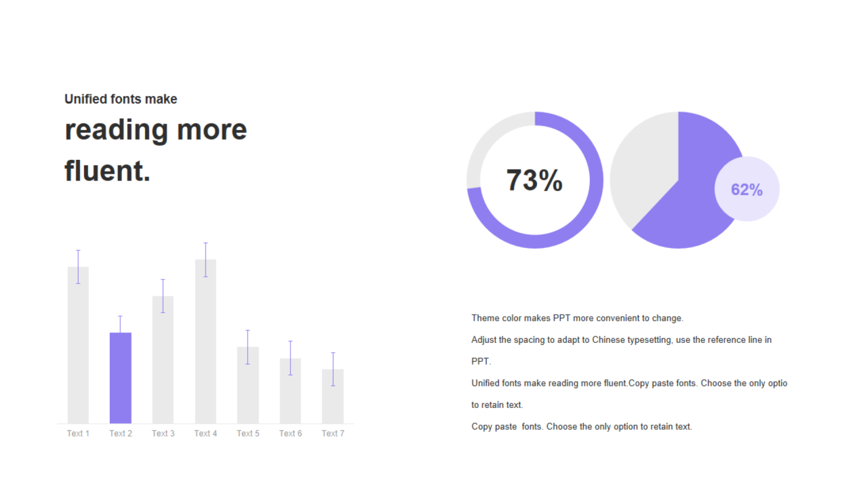The width and height of the screenshot is (868, 488).
Task: Click the 'Text 7' axis label
Action: pos(333,433)
